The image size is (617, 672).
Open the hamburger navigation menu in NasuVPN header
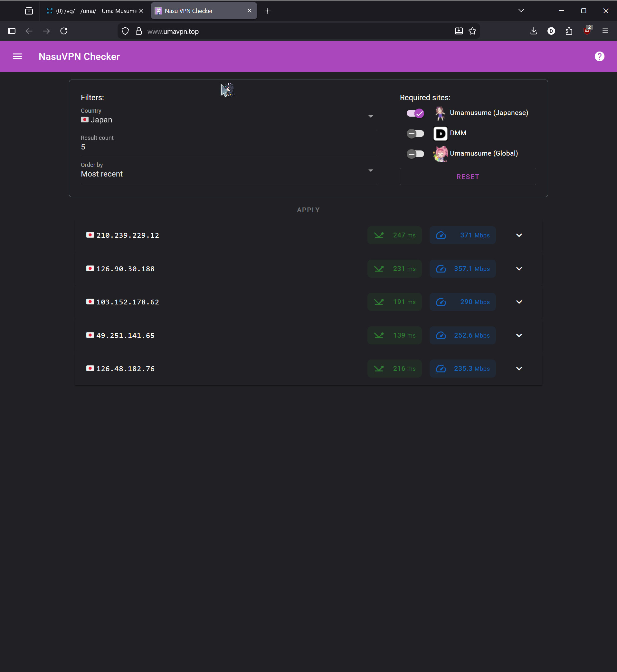pos(17,56)
